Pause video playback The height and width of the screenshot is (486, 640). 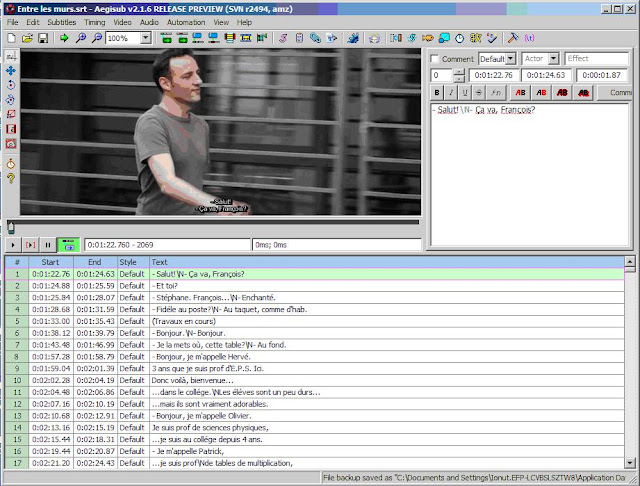coord(48,245)
